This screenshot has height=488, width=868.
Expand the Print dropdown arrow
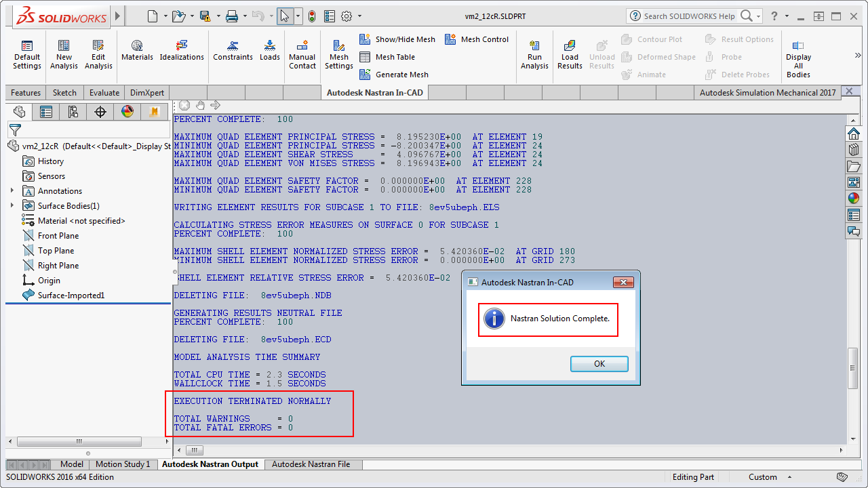tap(245, 16)
